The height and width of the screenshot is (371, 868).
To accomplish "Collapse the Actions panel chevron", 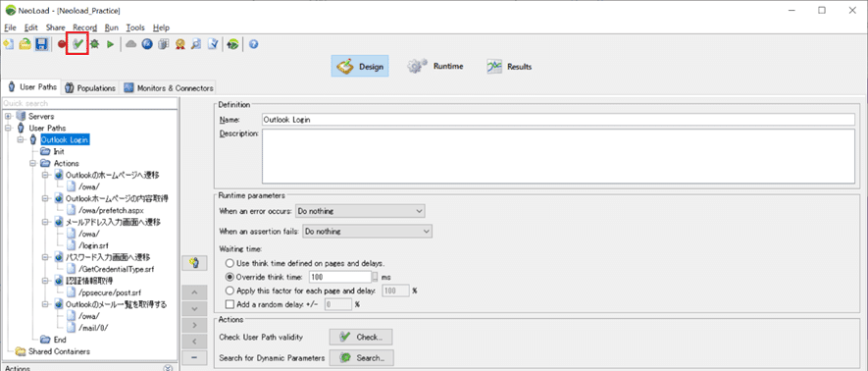I will coord(169,368).
